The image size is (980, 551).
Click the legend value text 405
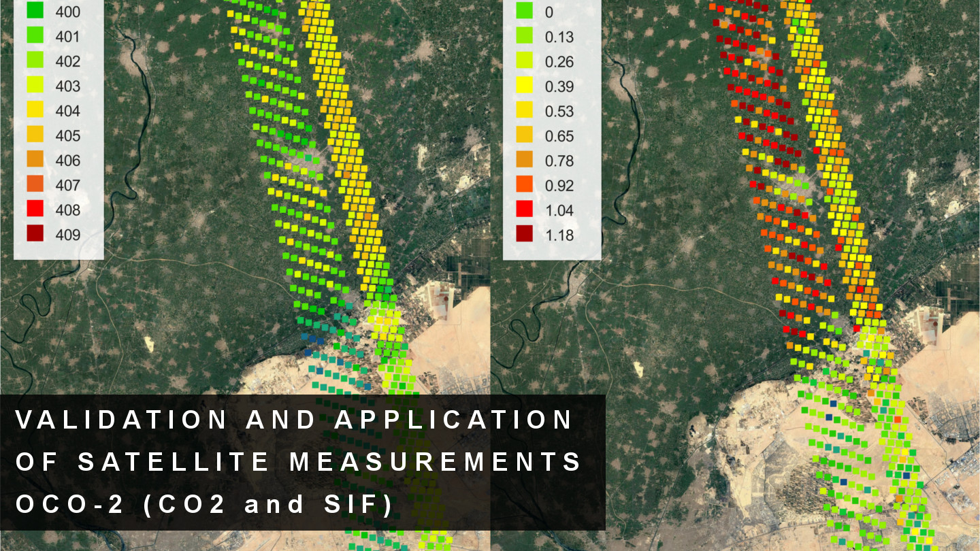pyautogui.click(x=69, y=136)
